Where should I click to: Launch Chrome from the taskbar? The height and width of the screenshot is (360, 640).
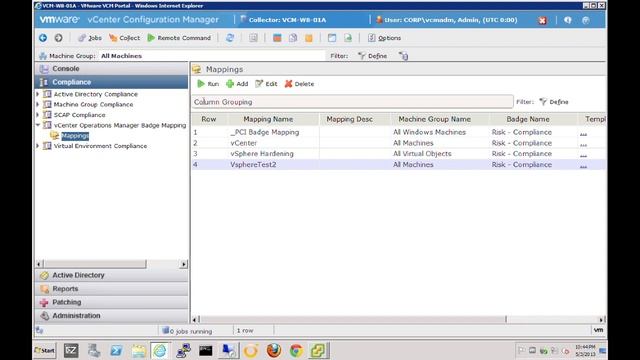pos(296,350)
